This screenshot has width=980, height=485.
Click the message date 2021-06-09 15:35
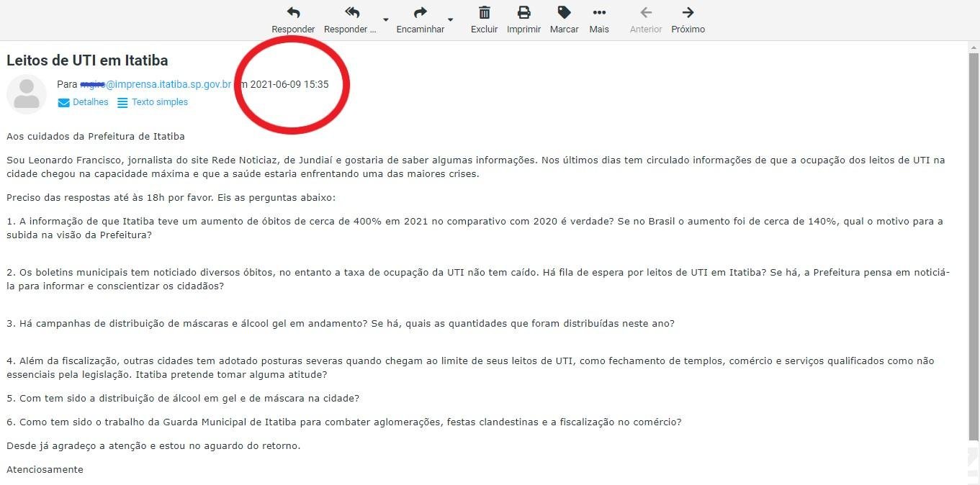coord(289,84)
